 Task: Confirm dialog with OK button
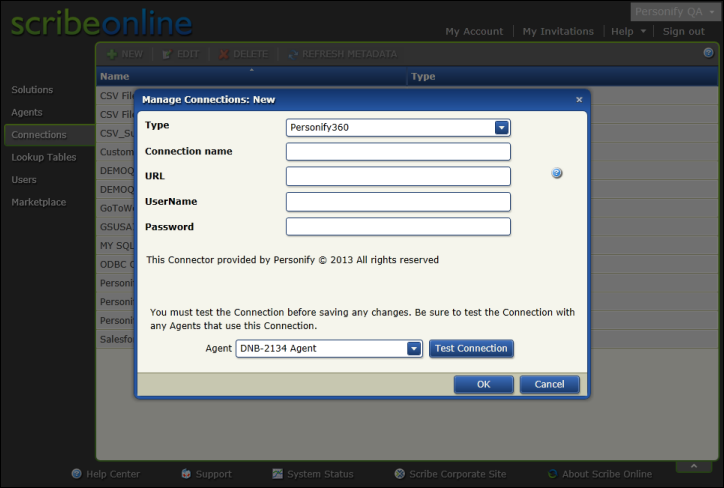tap(483, 384)
